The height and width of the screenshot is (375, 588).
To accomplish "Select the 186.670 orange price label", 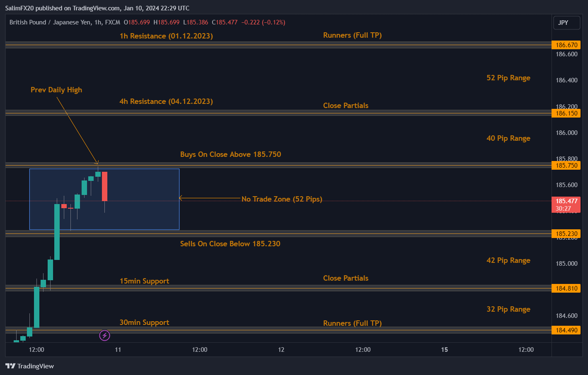I will (x=566, y=45).
